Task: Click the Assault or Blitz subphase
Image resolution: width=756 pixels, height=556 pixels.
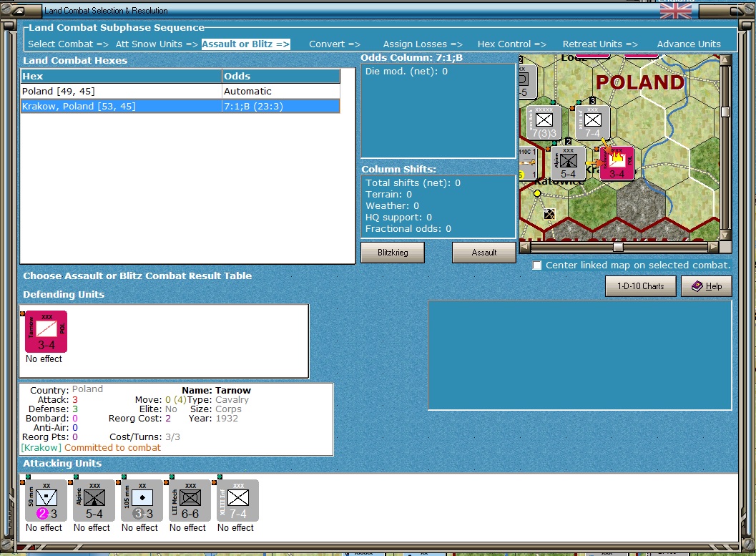Action: point(245,44)
